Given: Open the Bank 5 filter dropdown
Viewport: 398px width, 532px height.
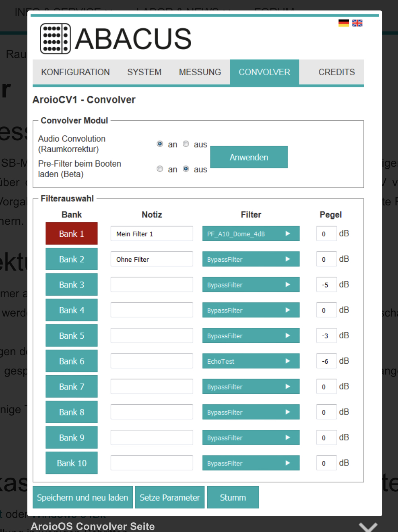Looking at the screenshot, I should click(251, 335).
